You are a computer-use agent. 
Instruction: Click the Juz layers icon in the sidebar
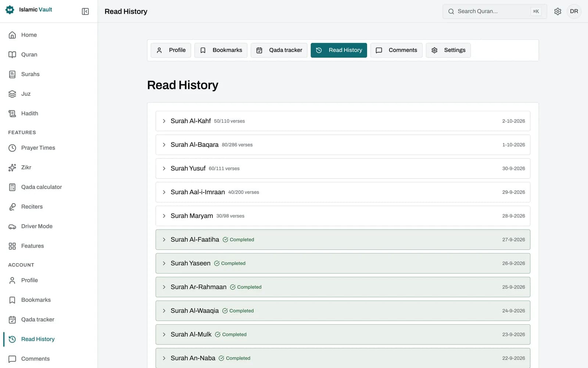point(12,94)
